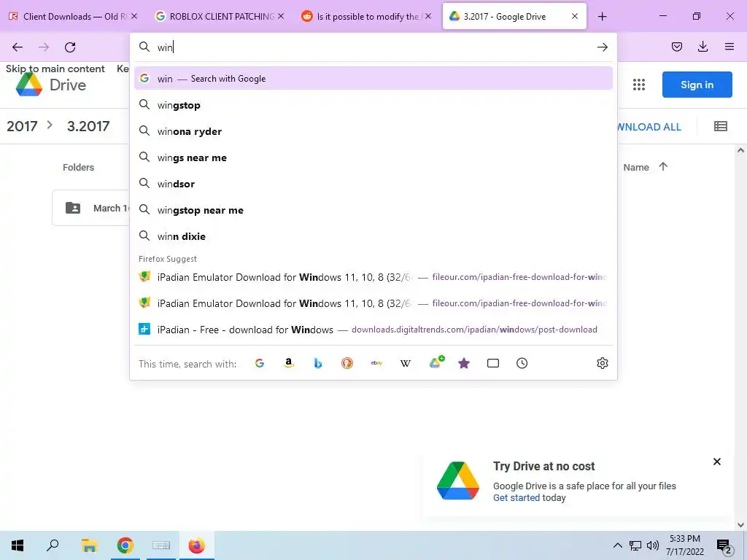The image size is (747, 560).
Task: Click the Firefox taskbar icon
Action: (196, 545)
